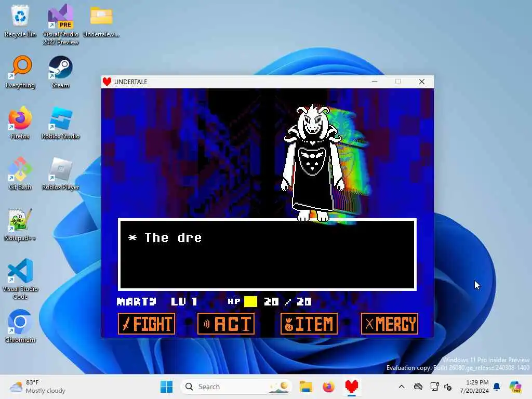Click the Toriel enemy sprite
532x399 pixels.
point(312,163)
